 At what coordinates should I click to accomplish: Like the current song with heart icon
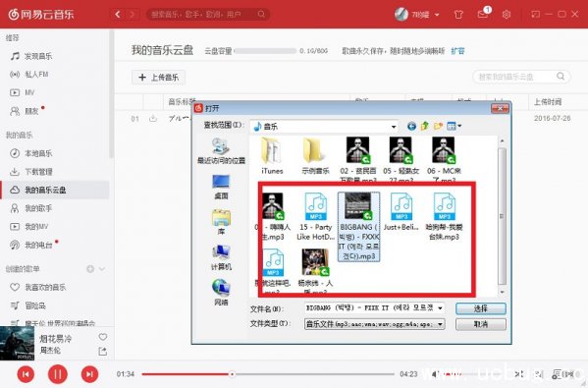pos(103,337)
